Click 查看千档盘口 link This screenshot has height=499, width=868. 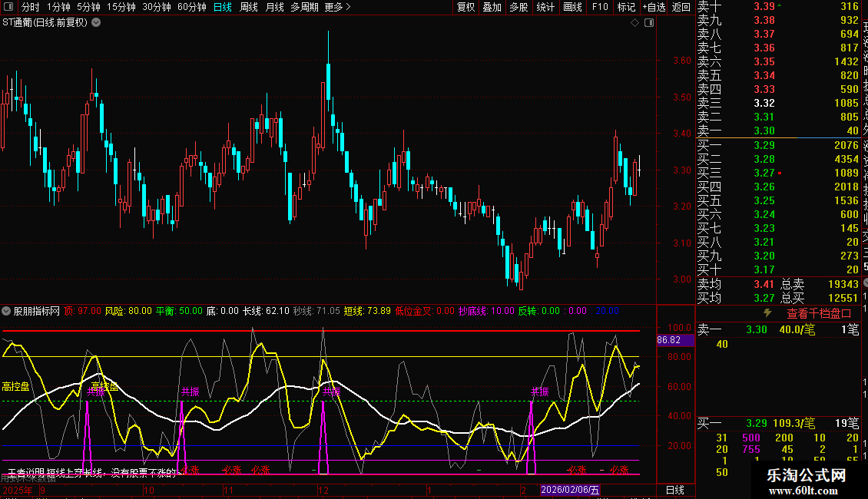(x=819, y=313)
